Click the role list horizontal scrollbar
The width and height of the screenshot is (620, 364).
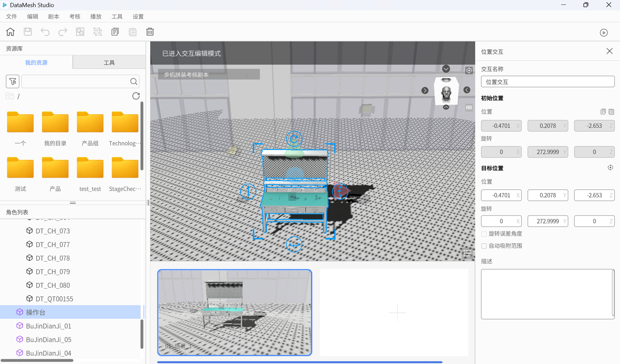click(x=37, y=360)
